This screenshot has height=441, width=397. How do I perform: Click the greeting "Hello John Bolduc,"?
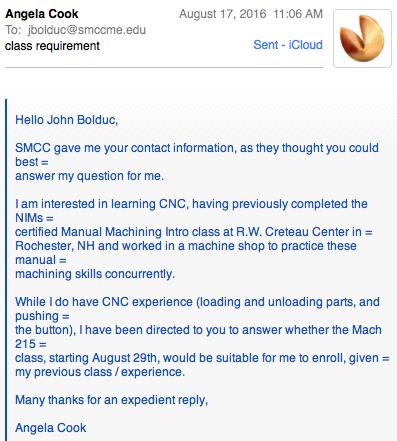[67, 120]
